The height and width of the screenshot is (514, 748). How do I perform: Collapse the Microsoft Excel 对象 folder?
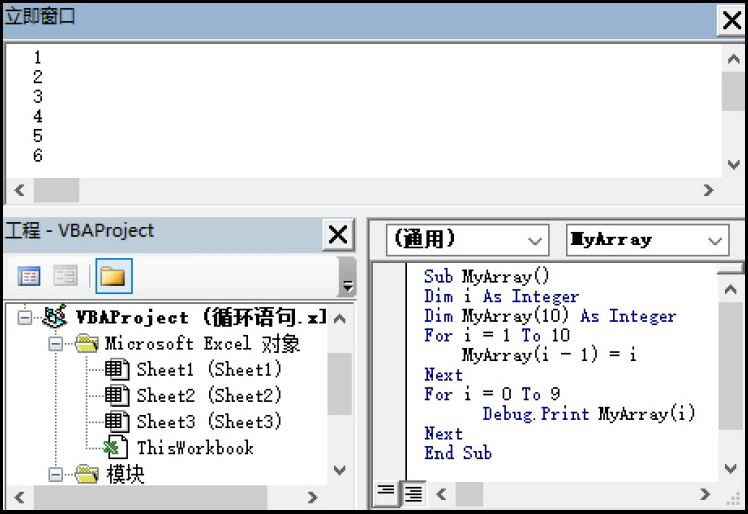point(56,344)
